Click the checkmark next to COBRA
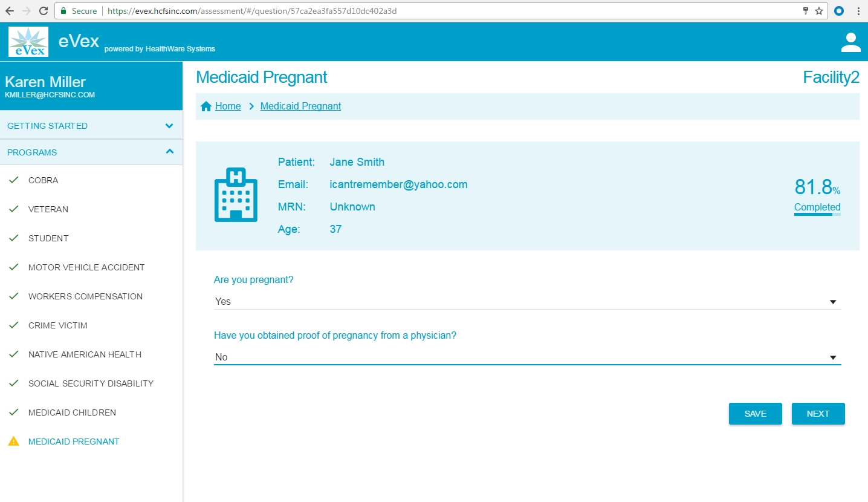This screenshot has height=502, width=868. [x=13, y=180]
